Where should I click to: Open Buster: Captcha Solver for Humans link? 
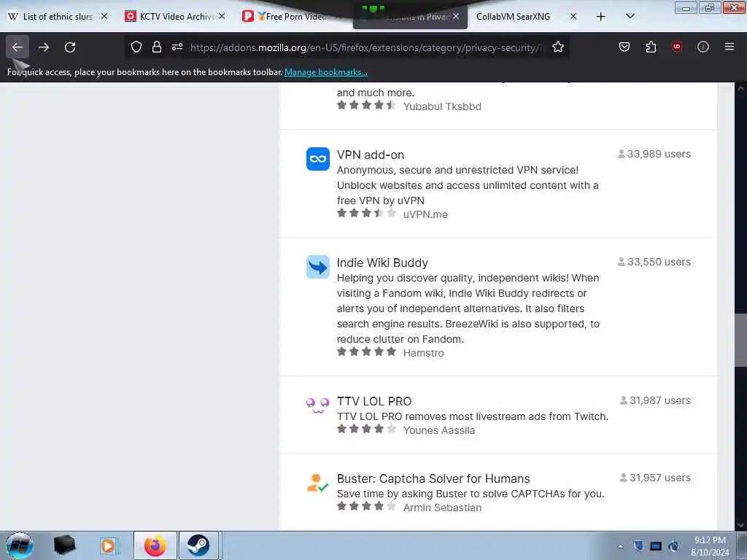[433, 478]
